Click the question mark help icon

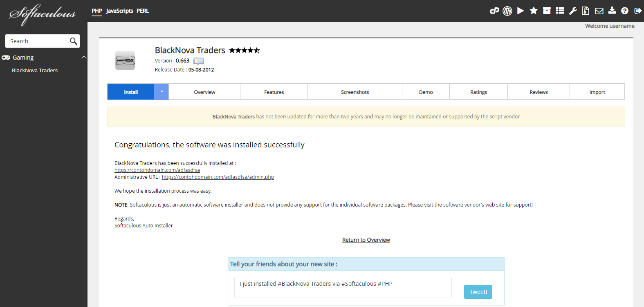point(625,11)
